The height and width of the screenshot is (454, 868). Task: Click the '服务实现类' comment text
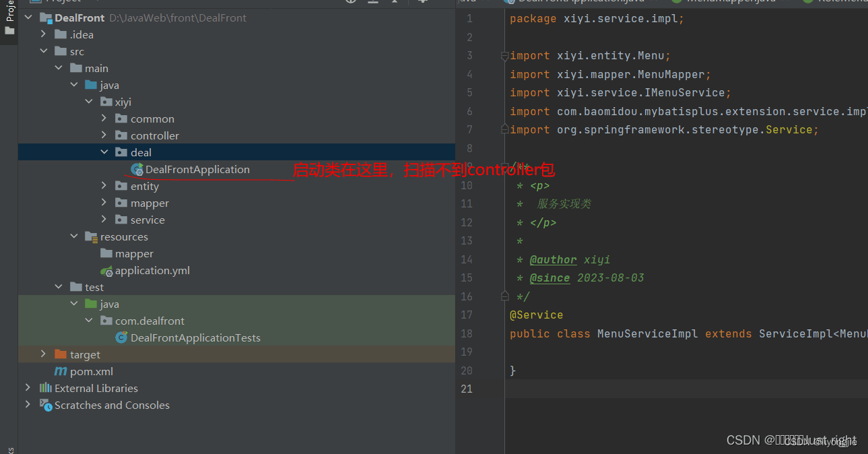click(x=564, y=204)
